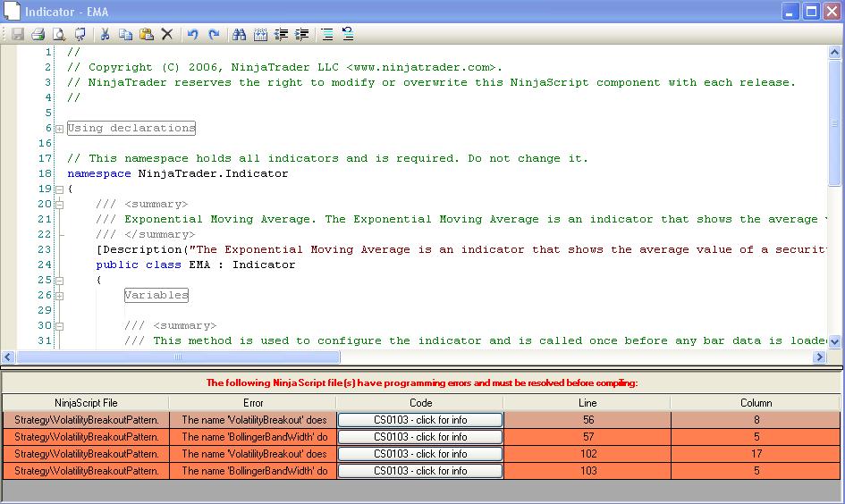Image resolution: width=845 pixels, height=504 pixels.
Task: Comment selected lines using the toolbar icon
Action: pyautogui.click(x=327, y=35)
